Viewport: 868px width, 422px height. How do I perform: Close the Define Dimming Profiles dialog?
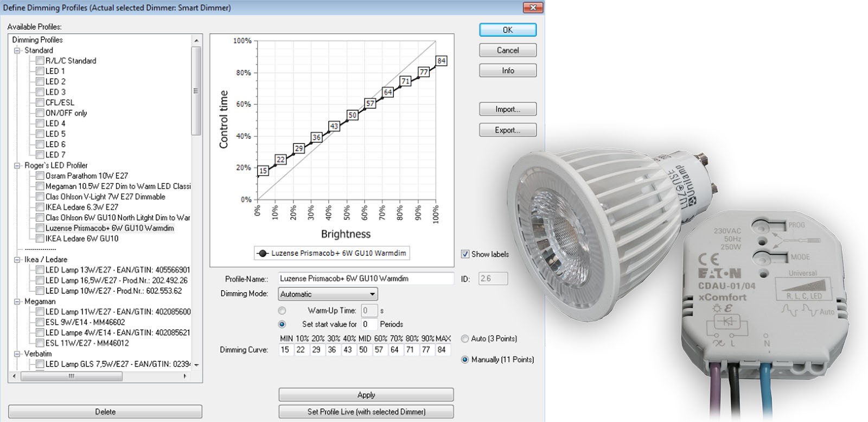(x=533, y=8)
